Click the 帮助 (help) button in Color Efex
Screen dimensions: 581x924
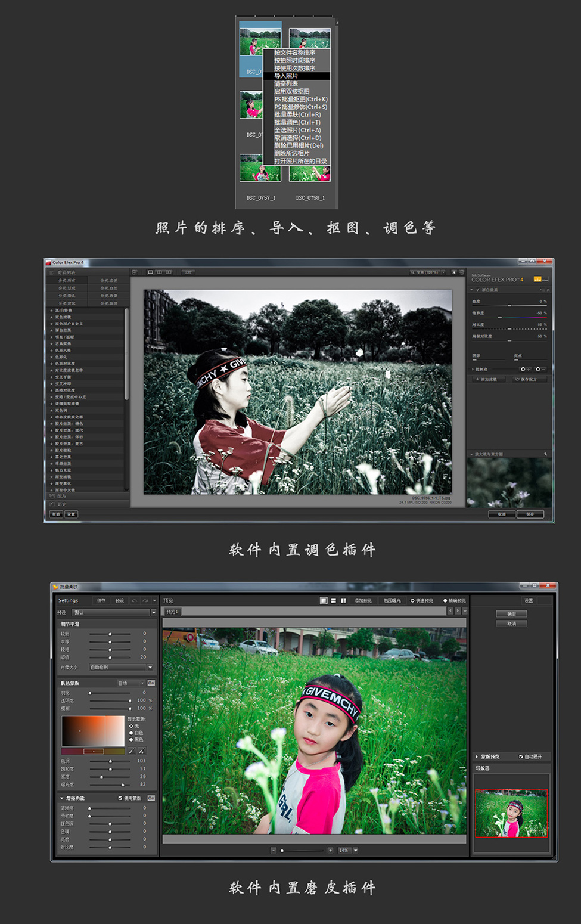coord(56,514)
